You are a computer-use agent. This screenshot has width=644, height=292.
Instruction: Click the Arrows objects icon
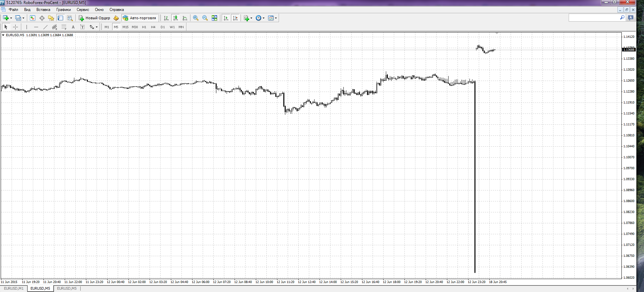92,27
